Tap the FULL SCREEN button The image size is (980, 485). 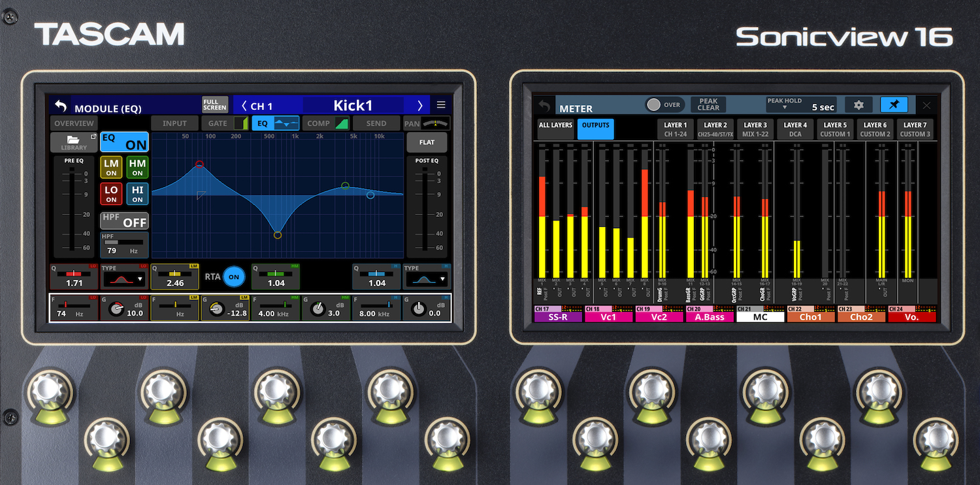(x=215, y=105)
